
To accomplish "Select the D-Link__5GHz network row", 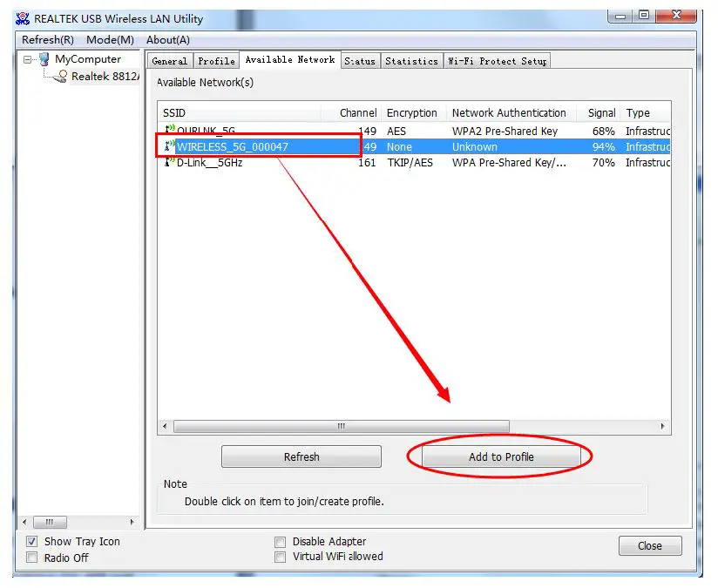I will 415,163.
